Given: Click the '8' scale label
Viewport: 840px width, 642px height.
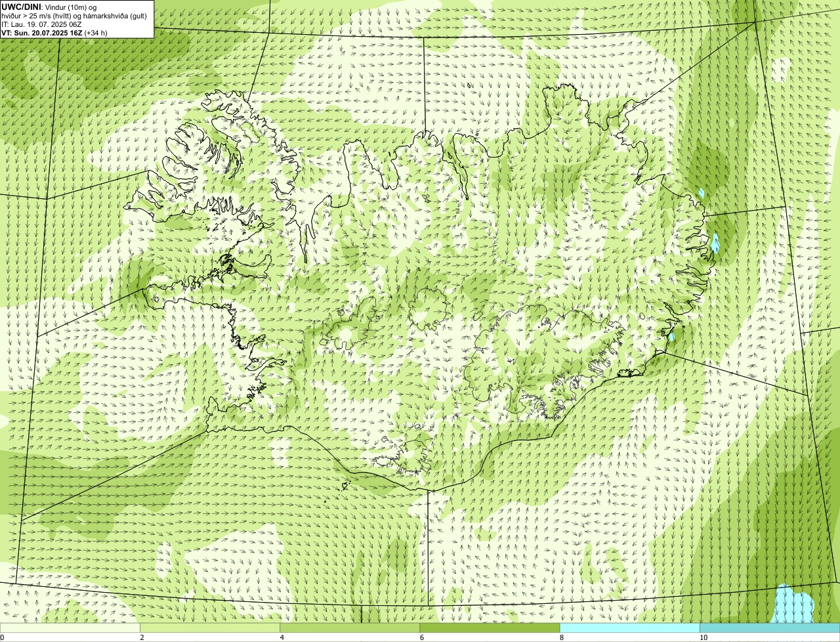Looking at the screenshot, I should pos(561,637).
